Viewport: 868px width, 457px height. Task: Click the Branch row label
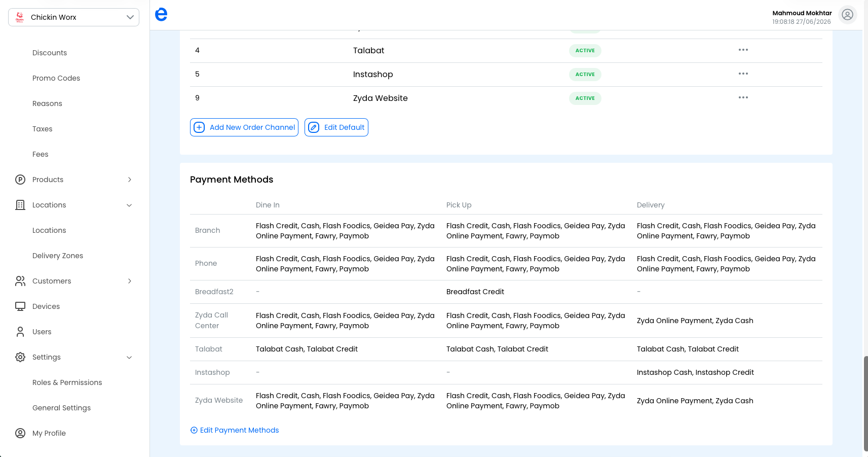click(x=208, y=230)
